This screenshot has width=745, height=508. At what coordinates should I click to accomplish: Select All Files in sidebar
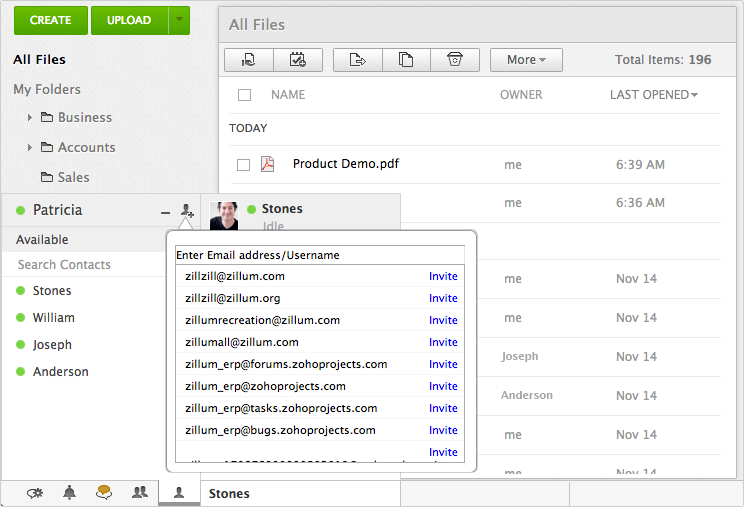[x=40, y=60]
